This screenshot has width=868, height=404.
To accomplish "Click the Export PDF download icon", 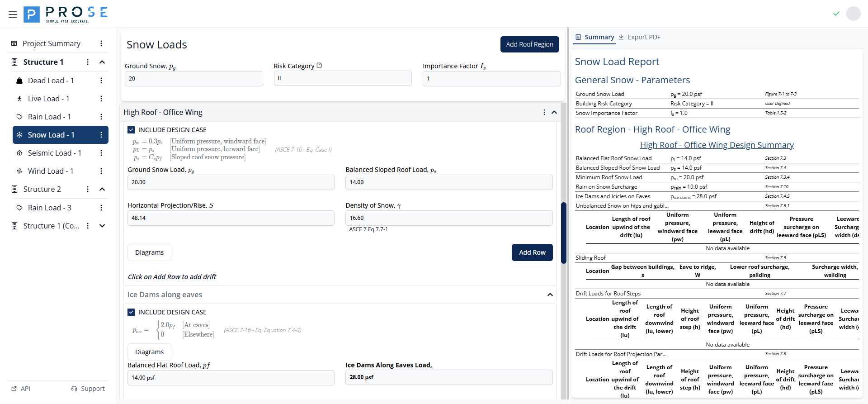I will [x=621, y=37].
